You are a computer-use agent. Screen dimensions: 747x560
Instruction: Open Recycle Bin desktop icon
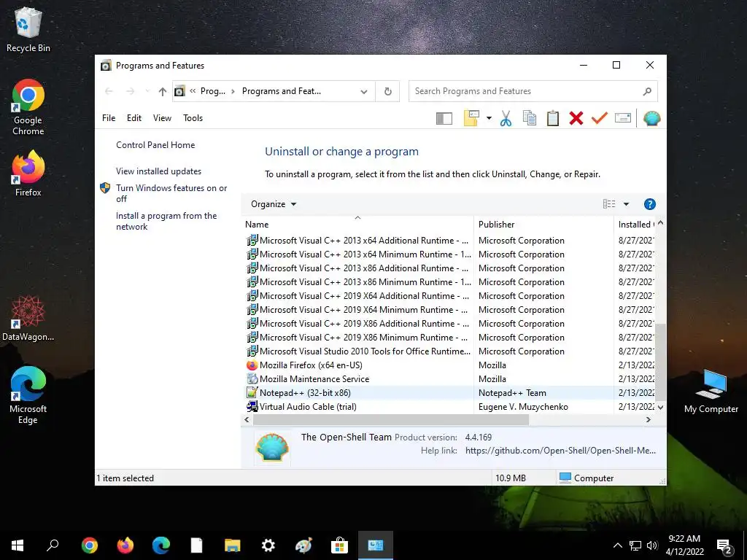point(28,29)
